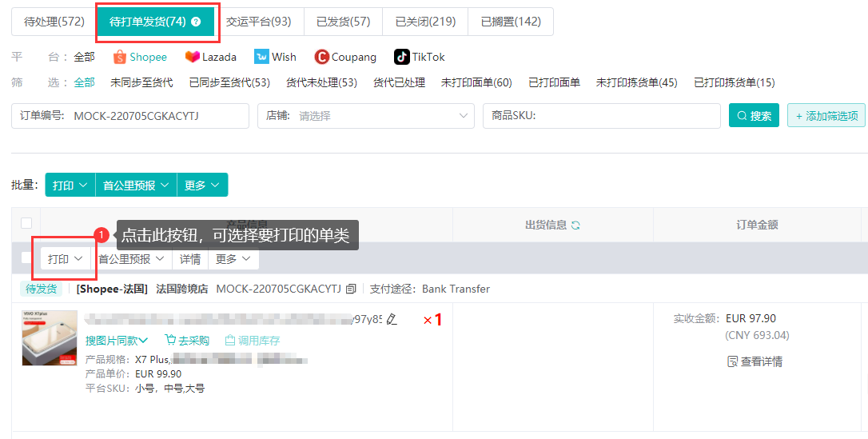The height and width of the screenshot is (439, 868).
Task: Select the TikTok platform filter
Action: (419, 57)
